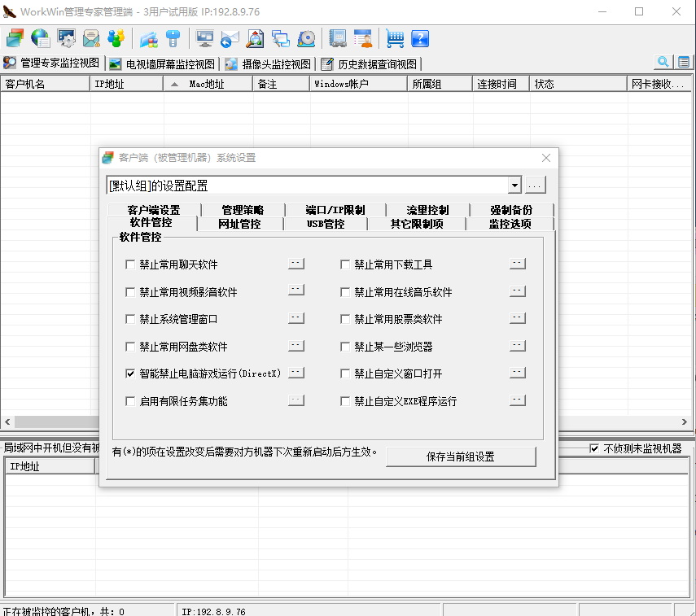
Task: Click the horizontal scrollbar right arrow
Action: pyautogui.click(x=685, y=422)
